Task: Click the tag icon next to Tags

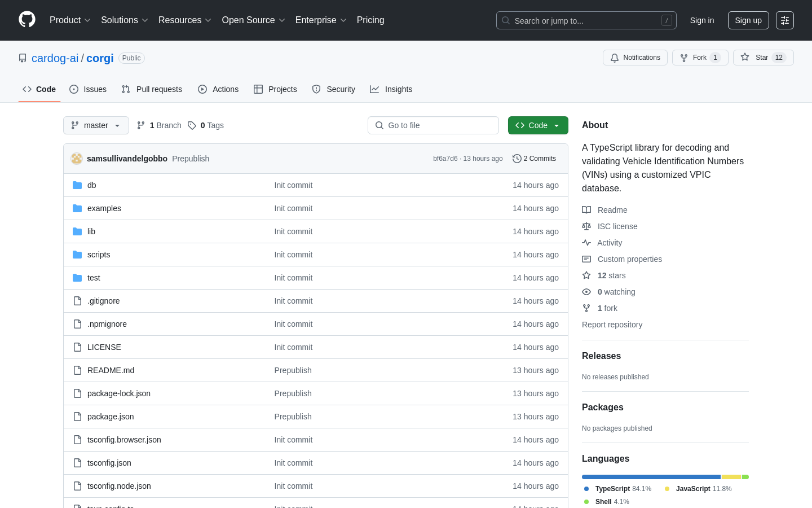Action: pos(192,125)
